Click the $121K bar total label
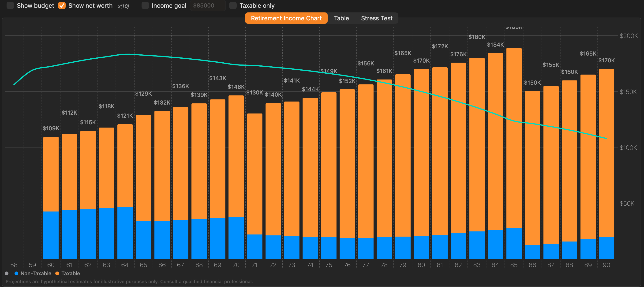The image size is (644, 287). pos(125,116)
